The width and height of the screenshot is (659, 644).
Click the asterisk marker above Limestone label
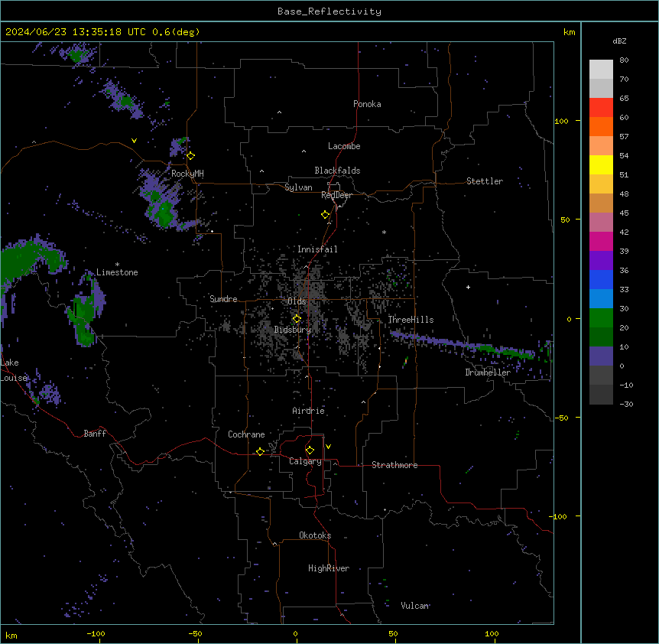117,265
